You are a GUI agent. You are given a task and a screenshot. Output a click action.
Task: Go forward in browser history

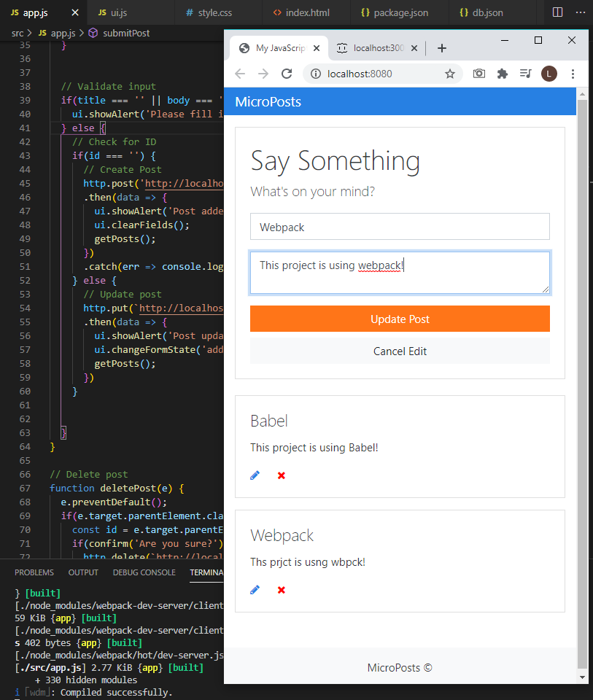click(263, 74)
